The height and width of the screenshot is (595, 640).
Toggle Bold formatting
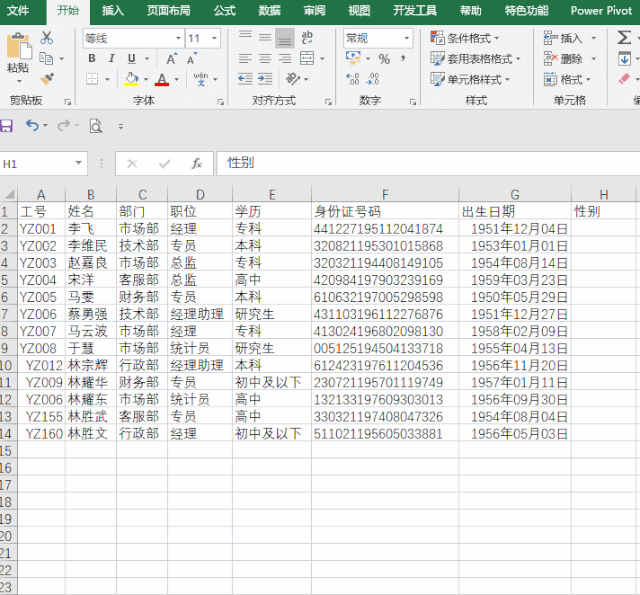(92, 59)
